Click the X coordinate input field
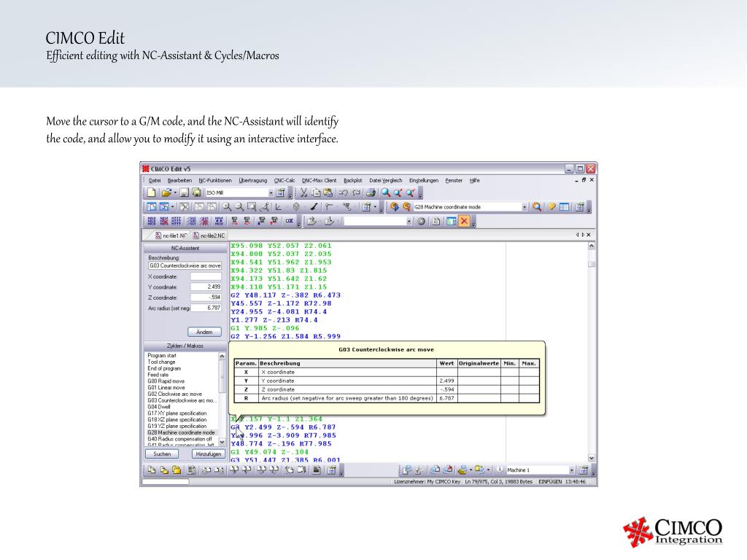 (x=206, y=276)
